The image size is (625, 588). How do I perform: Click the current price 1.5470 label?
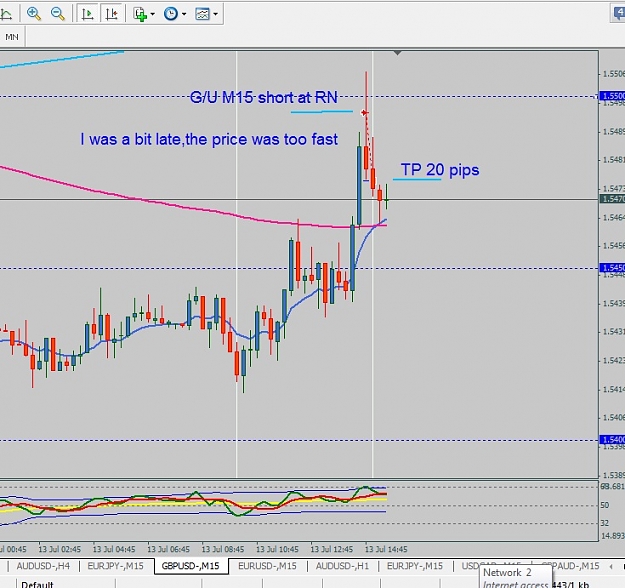(x=613, y=199)
